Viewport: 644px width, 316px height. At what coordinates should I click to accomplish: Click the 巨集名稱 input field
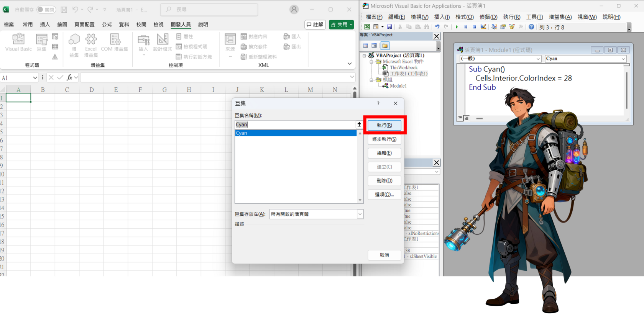click(296, 124)
